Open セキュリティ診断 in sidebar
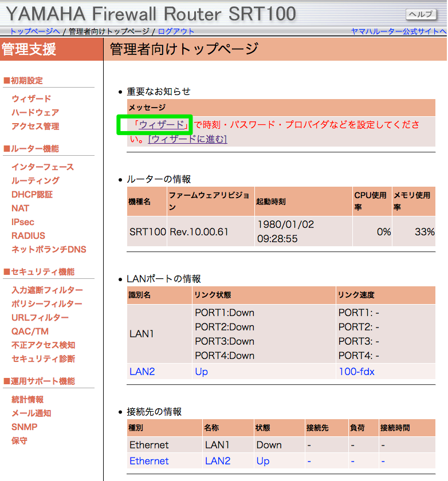448x481 pixels. coord(44,359)
